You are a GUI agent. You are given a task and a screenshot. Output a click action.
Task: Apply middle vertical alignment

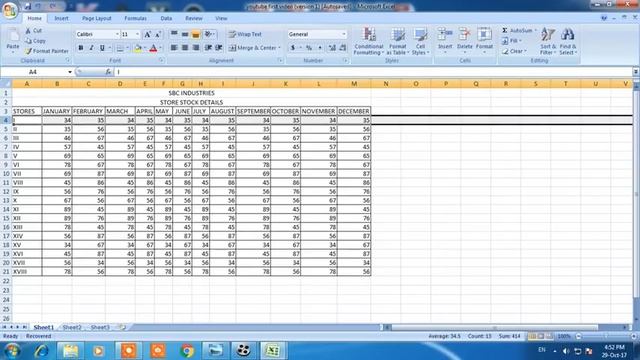pyautogui.click(x=185, y=35)
